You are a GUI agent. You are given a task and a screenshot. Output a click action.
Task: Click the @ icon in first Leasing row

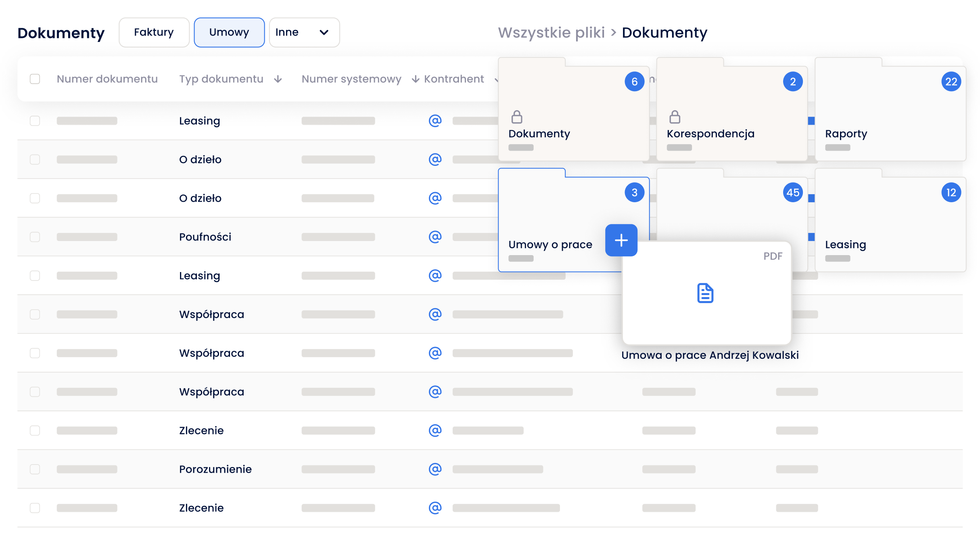(x=435, y=121)
